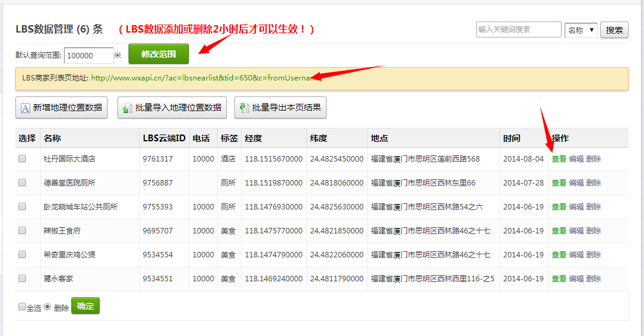Click the LBS云端ID column header
Viewport: 644px width, 336px height.
coord(164,138)
